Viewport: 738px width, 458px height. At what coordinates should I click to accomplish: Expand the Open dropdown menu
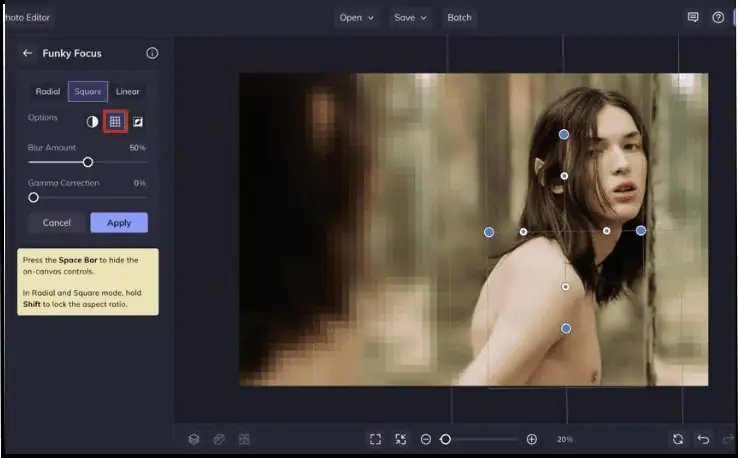click(356, 17)
